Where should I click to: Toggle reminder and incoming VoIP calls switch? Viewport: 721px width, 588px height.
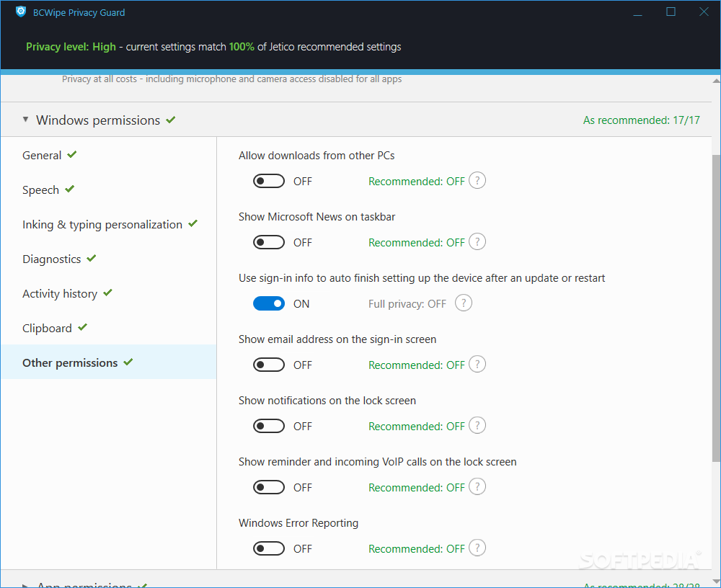[x=269, y=487]
